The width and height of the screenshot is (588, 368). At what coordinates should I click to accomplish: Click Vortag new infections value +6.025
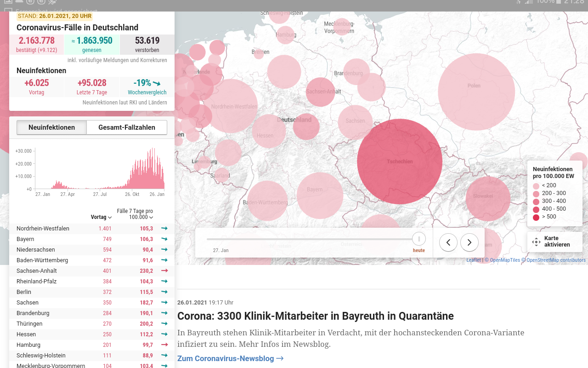point(37,83)
